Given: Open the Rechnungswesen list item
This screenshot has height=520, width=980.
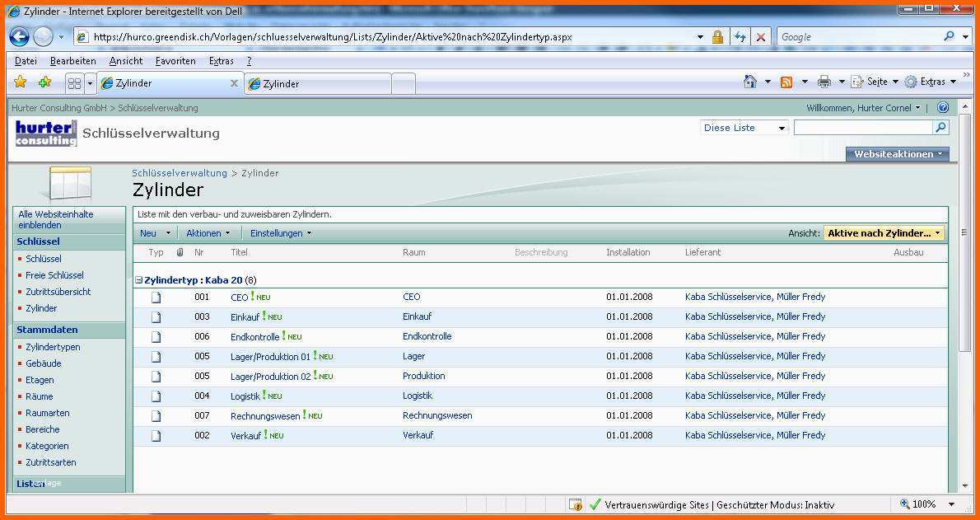Looking at the screenshot, I should coord(265,416).
